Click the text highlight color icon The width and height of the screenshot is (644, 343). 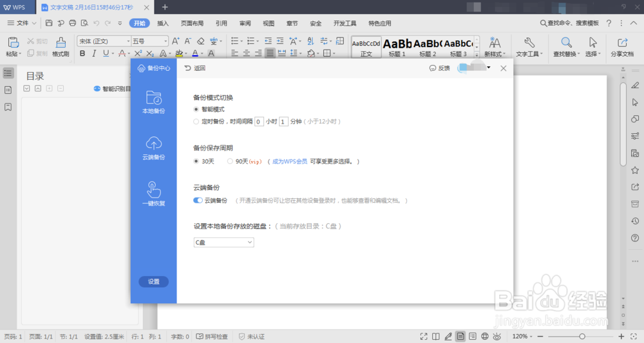[x=178, y=53]
